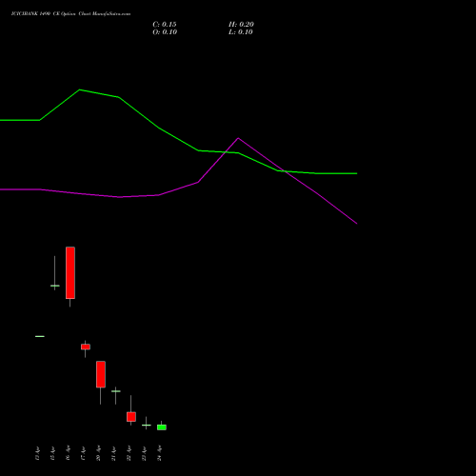Click the '24 Apr' date axis label
Screen dimensions: 476x476
coord(159,453)
